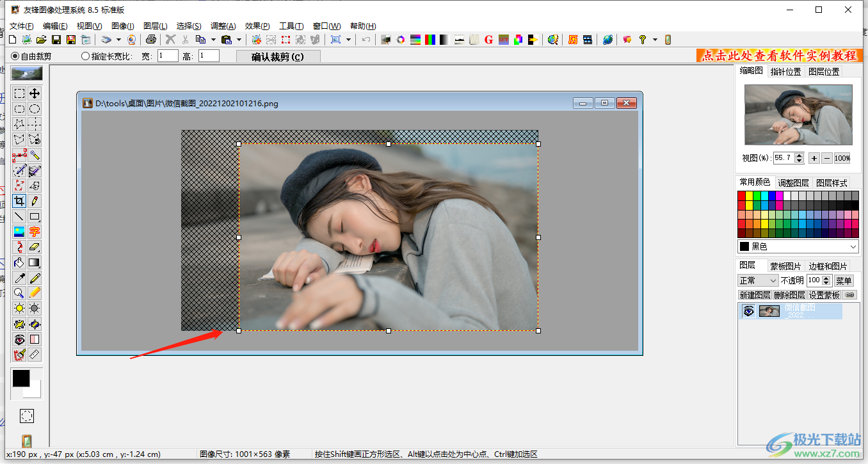Open the 文件(F) menu
The image size is (868, 464).
point(21,26)
